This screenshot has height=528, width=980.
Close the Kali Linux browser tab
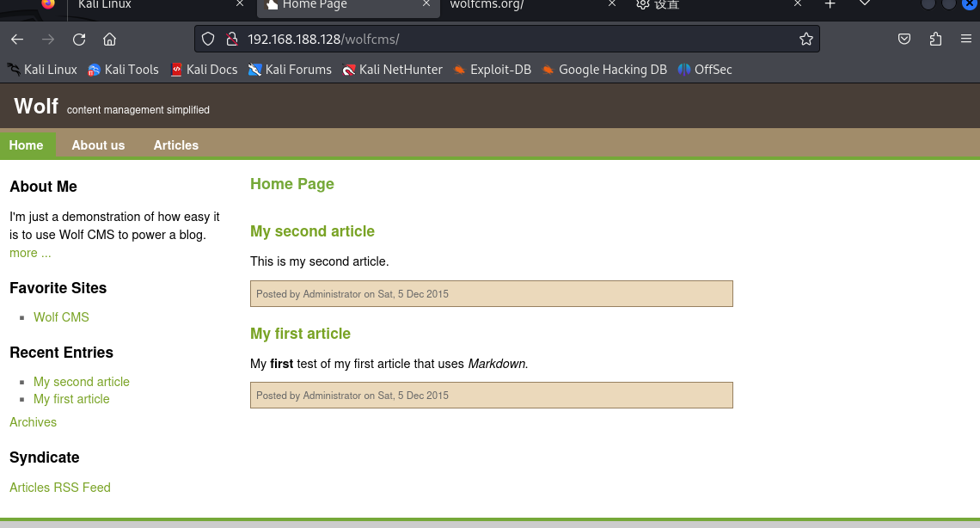coord(240,3)
